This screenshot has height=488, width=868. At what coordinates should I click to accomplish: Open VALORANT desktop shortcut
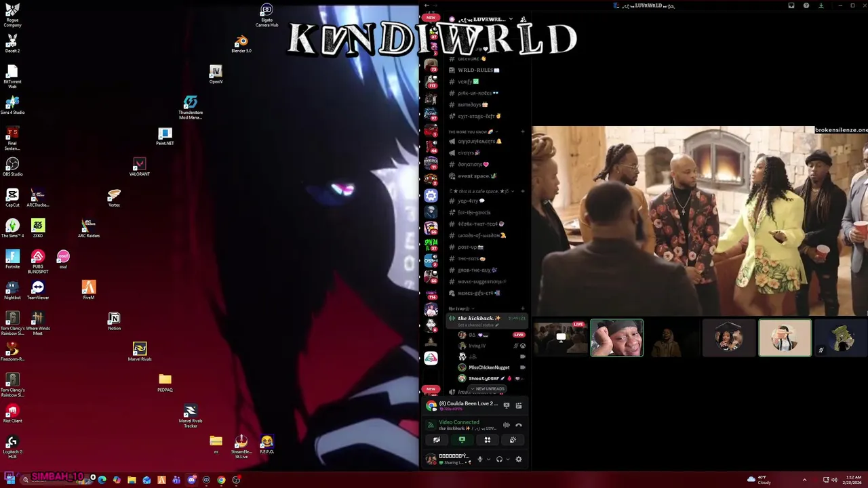[x=140, y=167]
